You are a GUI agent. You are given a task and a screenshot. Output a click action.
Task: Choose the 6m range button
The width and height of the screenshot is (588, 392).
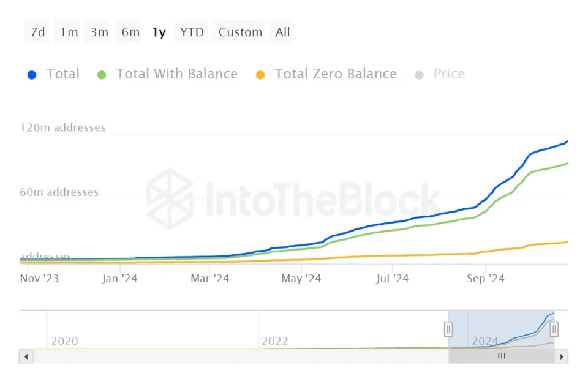130,32
